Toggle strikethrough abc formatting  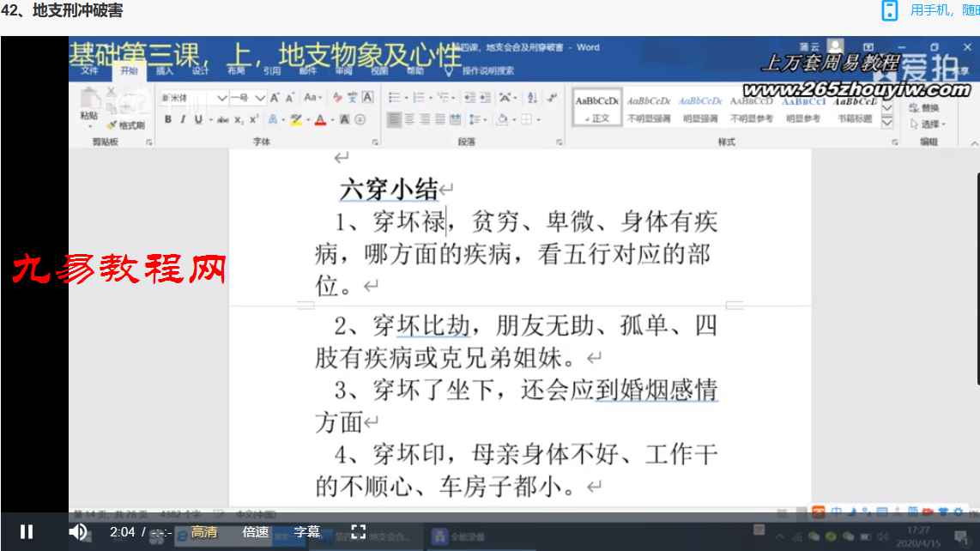223,119
